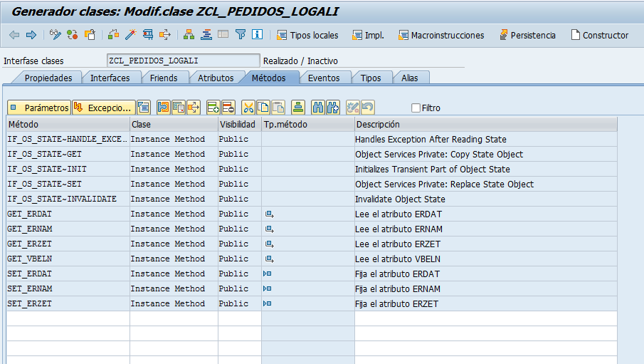Click the Test/Execute vise icon
Image resolution: width=644 pixels, height=364 pixels.
point(148,35)
